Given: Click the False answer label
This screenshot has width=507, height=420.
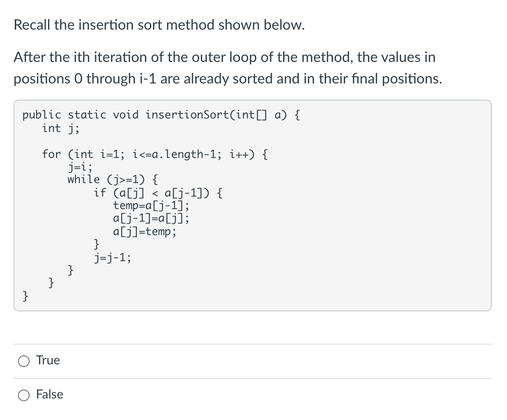Looking at the screenshot, I should [50, 394].
